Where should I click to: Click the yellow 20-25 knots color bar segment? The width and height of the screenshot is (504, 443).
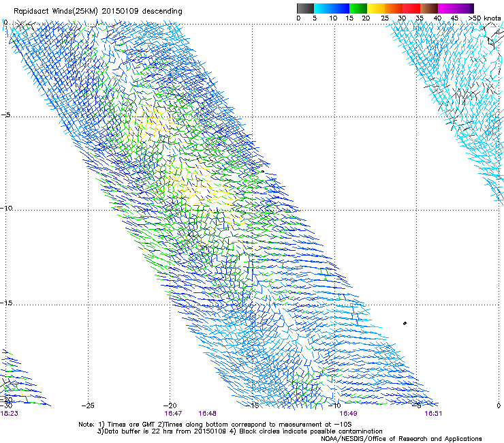pyautogui.click(x=376, y=8)
